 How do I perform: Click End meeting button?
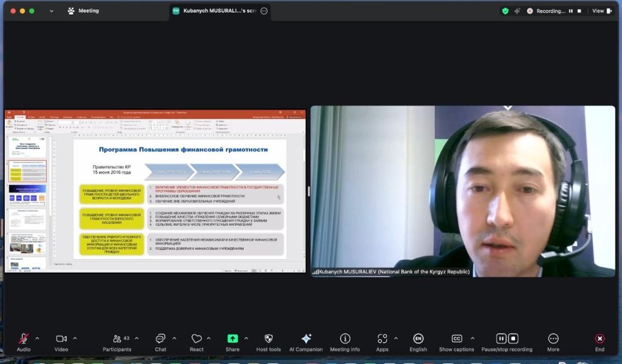[x=600, y=339]
